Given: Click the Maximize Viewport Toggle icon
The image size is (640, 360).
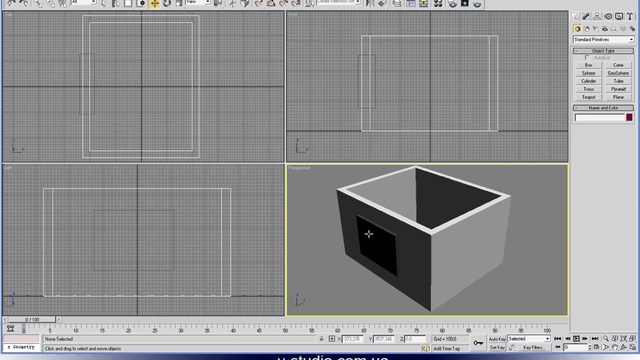Looking at the screenshot, I should click(x=632, y=347).
